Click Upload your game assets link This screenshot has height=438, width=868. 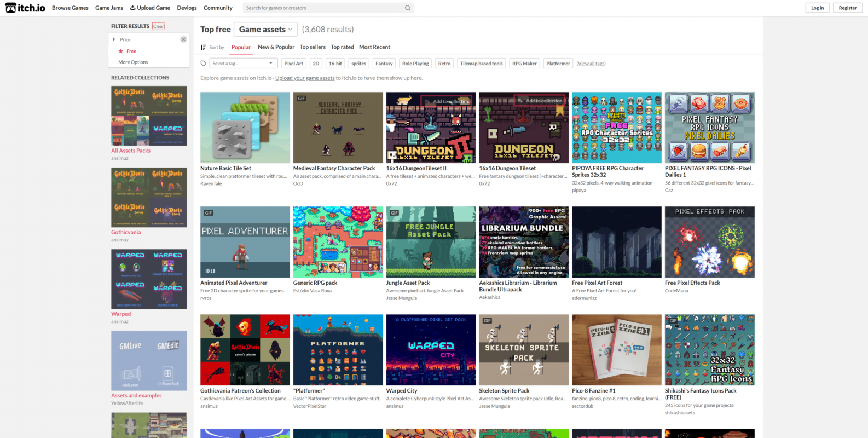click(x=305, y=78)
